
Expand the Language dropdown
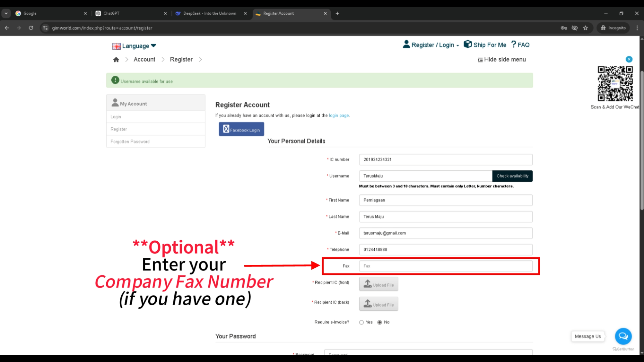(x=134, y=46)
